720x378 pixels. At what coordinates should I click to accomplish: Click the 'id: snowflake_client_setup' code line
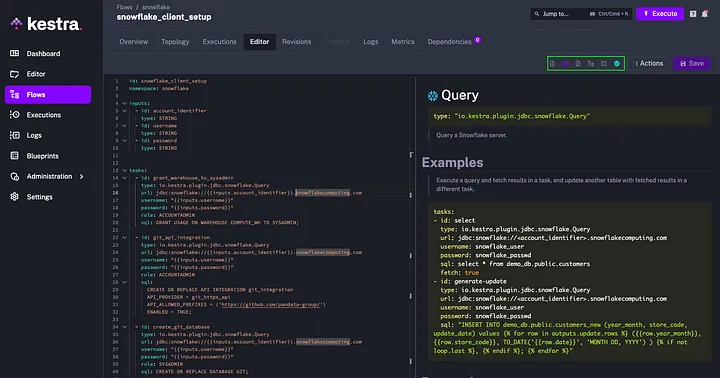pyautogui.click(x=168, y=81)
